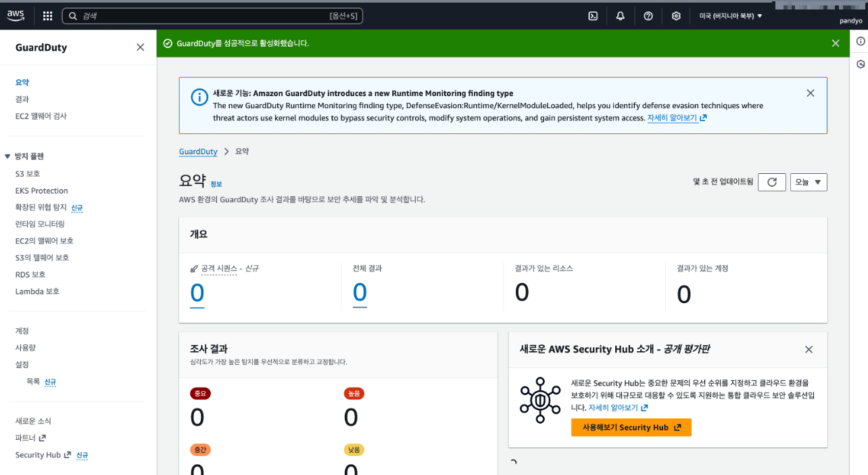Image resolution: width=868 pixels, height=475 pixels.
Task: Open the region selector 미국 (버지니아 북부)
Action: point(731,16)
